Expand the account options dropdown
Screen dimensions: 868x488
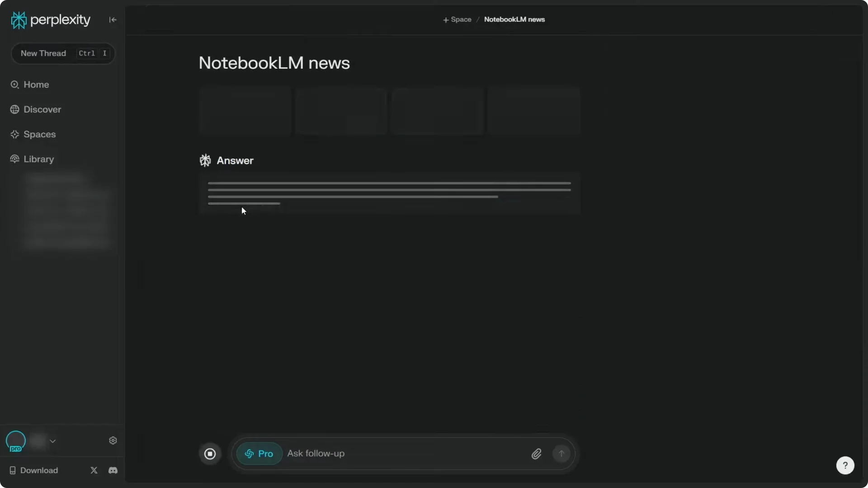click(x=52, y=441)
